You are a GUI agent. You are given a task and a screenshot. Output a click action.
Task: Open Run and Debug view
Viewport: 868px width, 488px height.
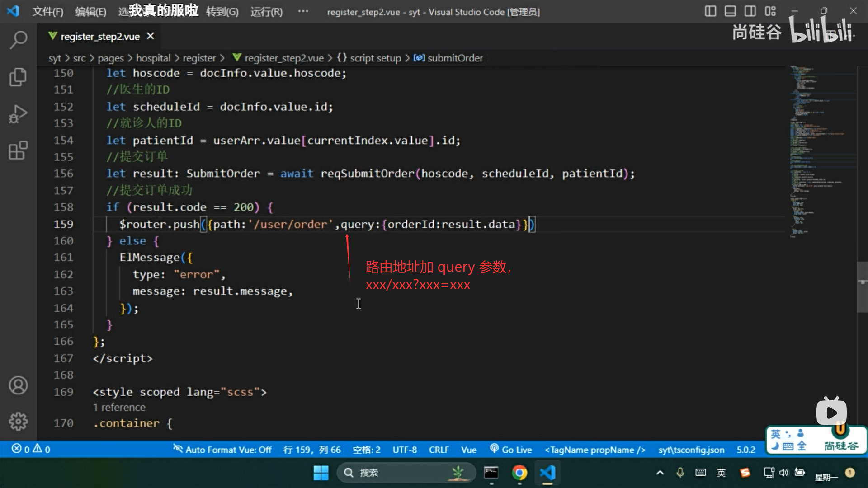tap(18, 114)
